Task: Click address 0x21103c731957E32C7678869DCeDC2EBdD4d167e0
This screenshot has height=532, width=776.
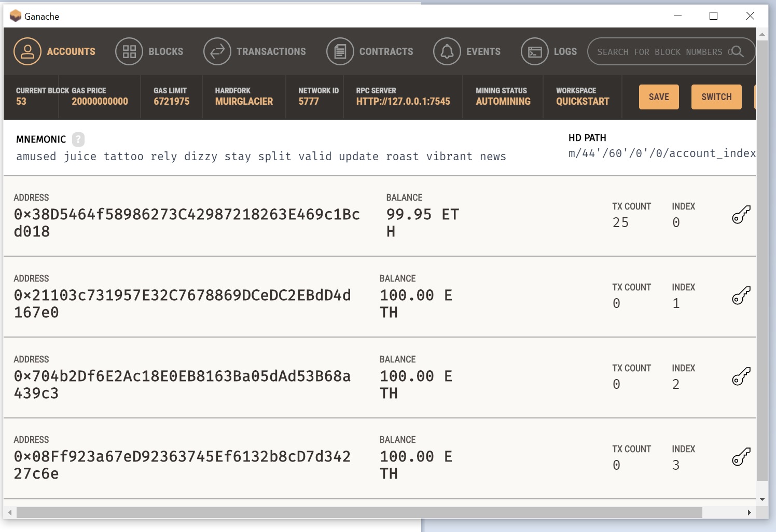Action: pos(182,304)
